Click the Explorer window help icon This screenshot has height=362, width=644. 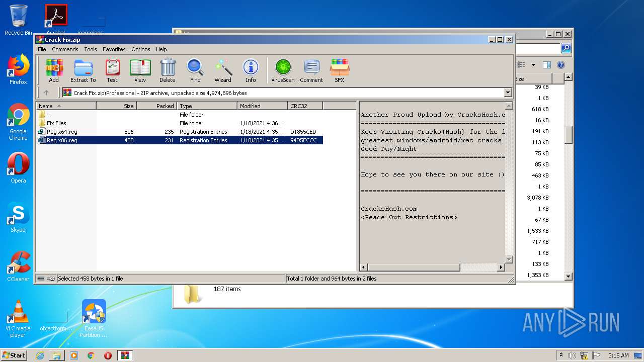(561, 65)
